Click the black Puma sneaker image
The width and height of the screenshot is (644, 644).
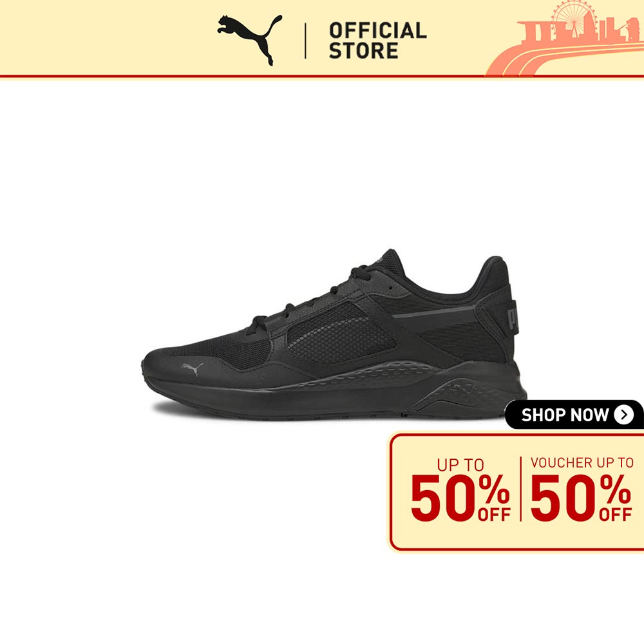tap(334, 335)
